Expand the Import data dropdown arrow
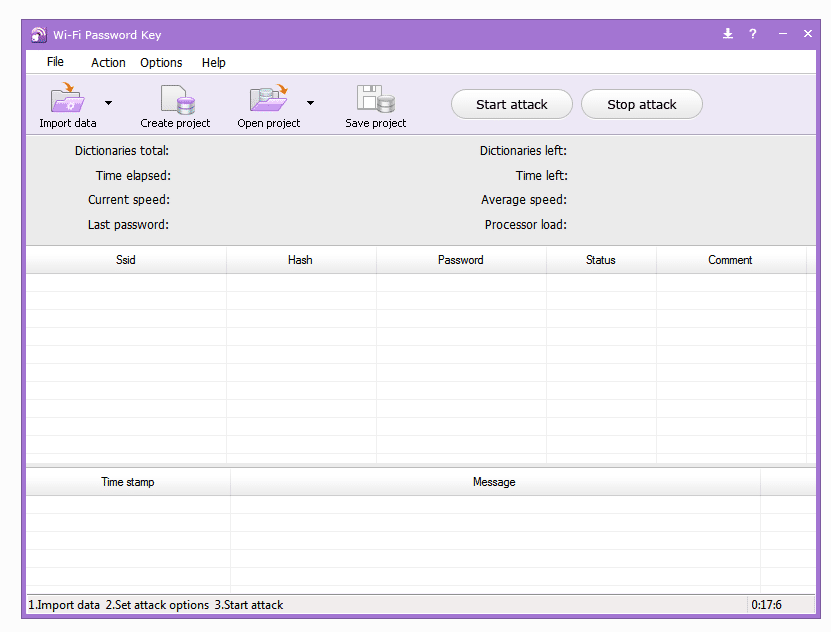The height and width of the screenshot is (632, 831). tap(108, 103)
